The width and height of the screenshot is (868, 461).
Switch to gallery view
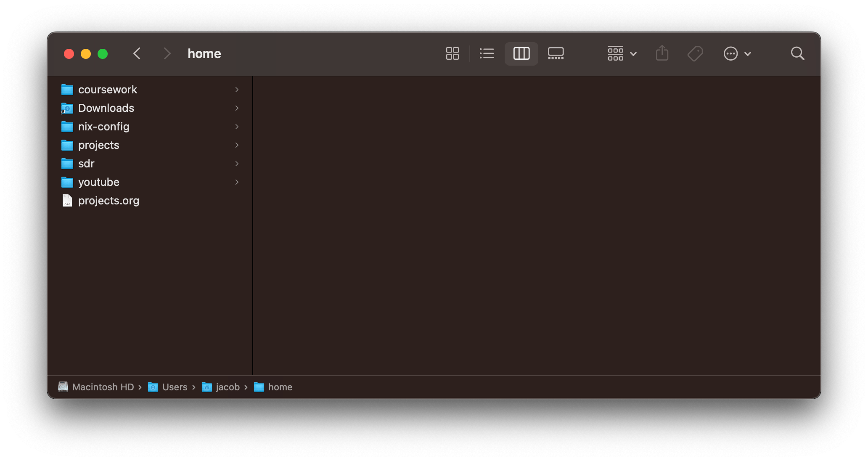click(x=556, y=53)
